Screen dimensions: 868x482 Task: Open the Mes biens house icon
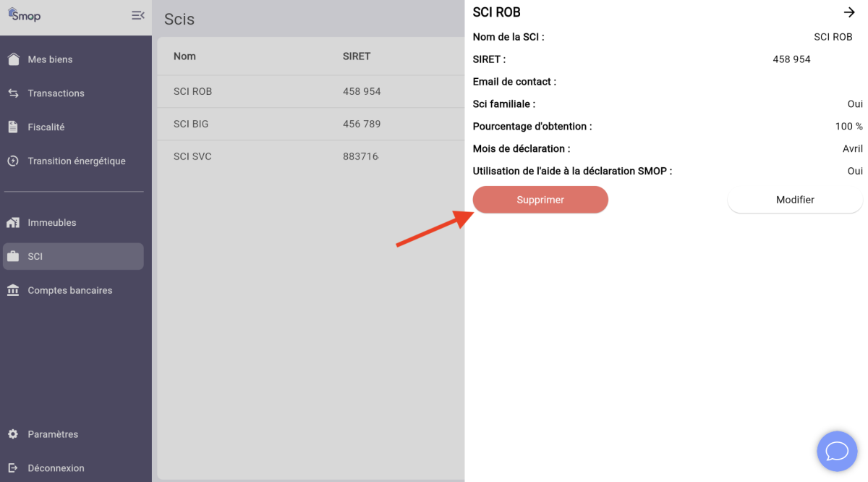point(13,59)
